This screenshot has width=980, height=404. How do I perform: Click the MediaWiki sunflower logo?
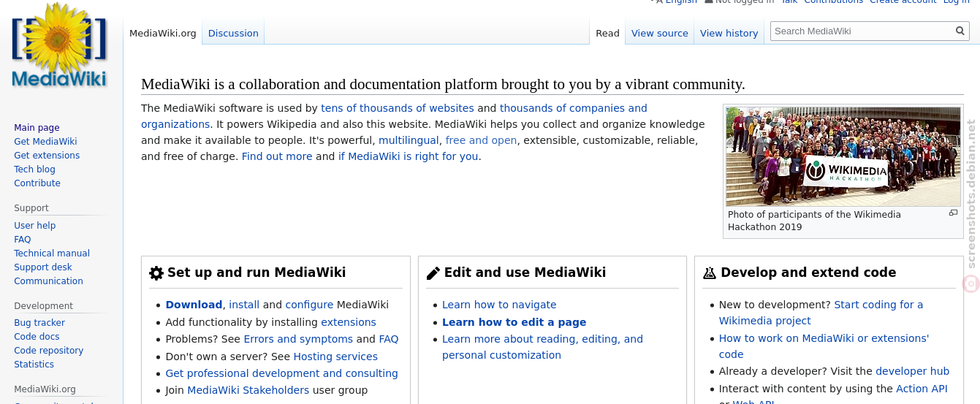pyautogui.click(x=59, y=45)
